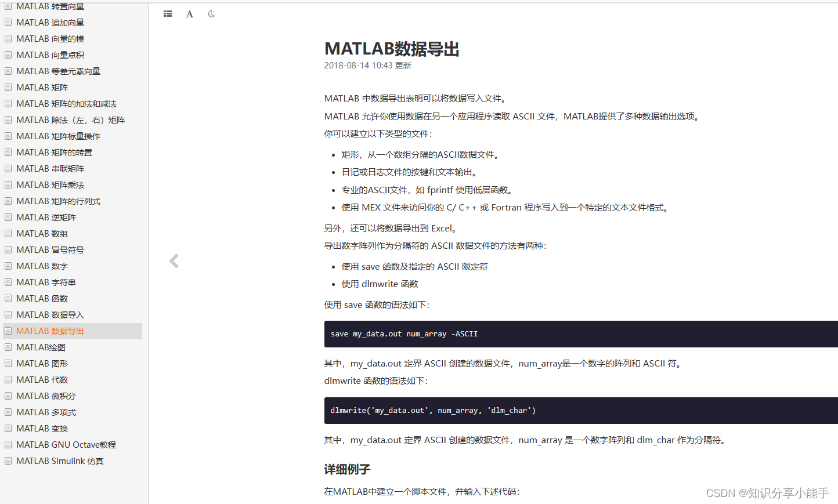The height and width of the screenshot is (504, 838).
Task: Select MATLAB 串联矩阵 in the sidebar
Action: (50, 169)
